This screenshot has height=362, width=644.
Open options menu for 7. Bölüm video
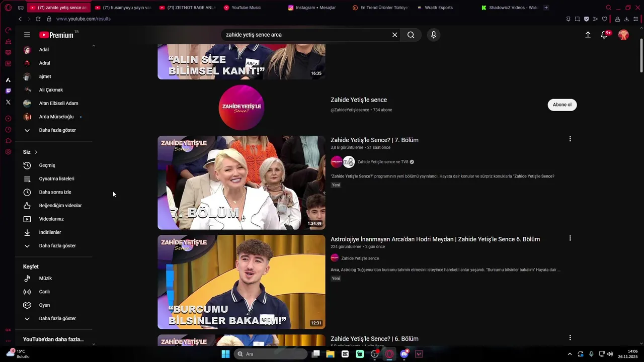coord(570,139)
